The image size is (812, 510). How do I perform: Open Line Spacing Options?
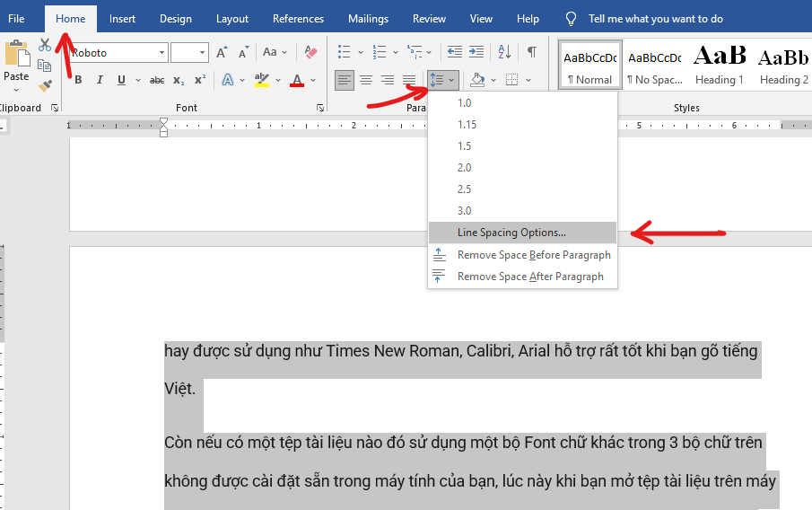(522, 233)
